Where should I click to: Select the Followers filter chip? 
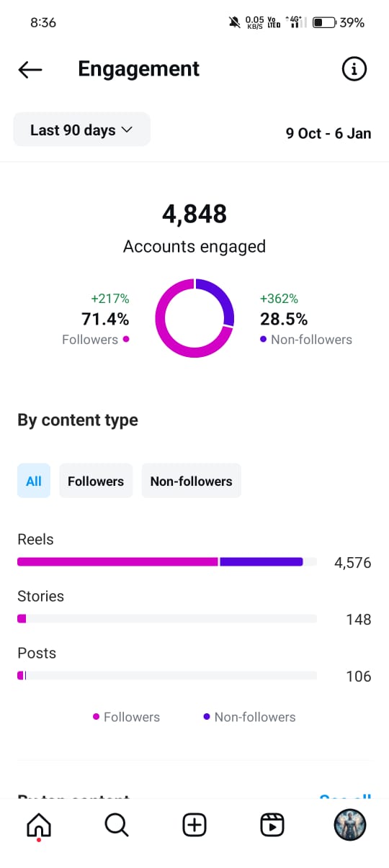point(96,481)
